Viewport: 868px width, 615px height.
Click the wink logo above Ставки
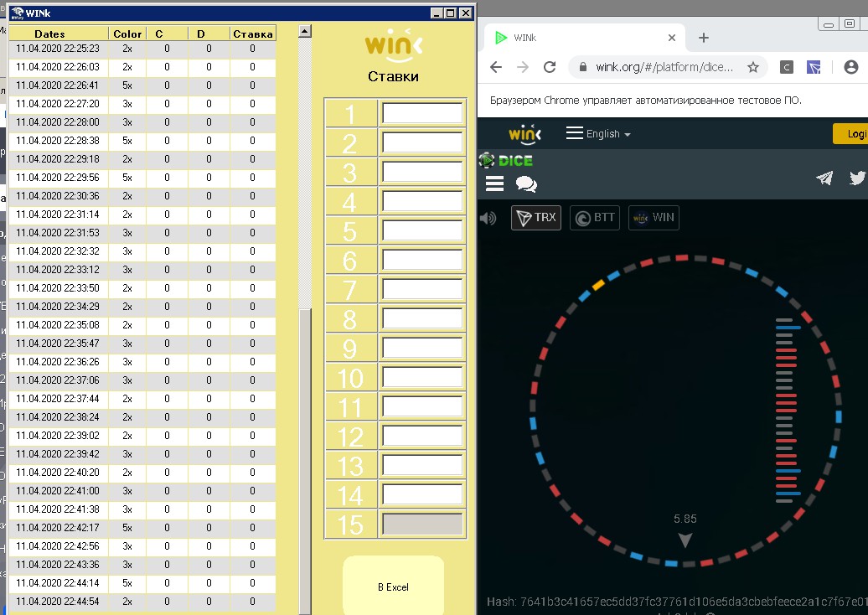pos(394,45)
